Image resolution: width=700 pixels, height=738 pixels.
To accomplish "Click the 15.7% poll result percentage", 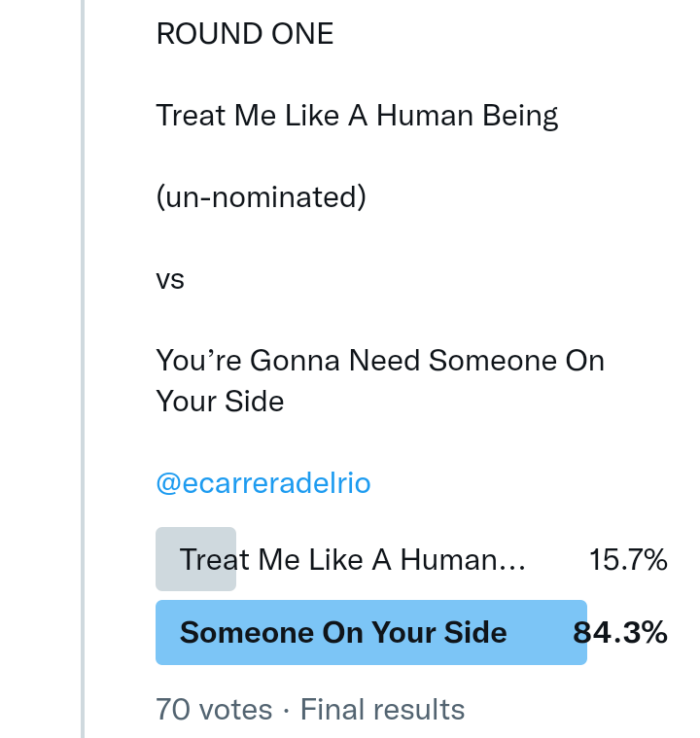I will click(x=627, y=560).
